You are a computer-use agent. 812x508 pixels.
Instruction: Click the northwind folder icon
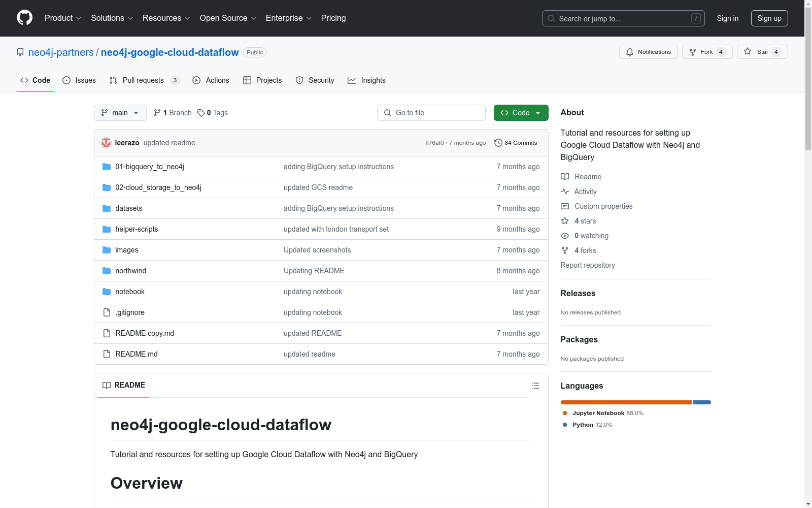coord(107,271)
